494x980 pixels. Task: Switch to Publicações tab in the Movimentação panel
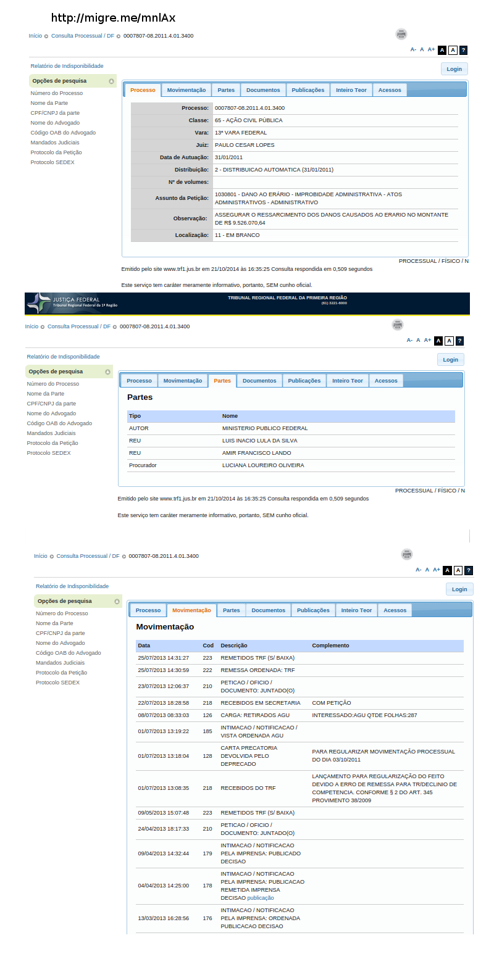click(x=313, y=610)
